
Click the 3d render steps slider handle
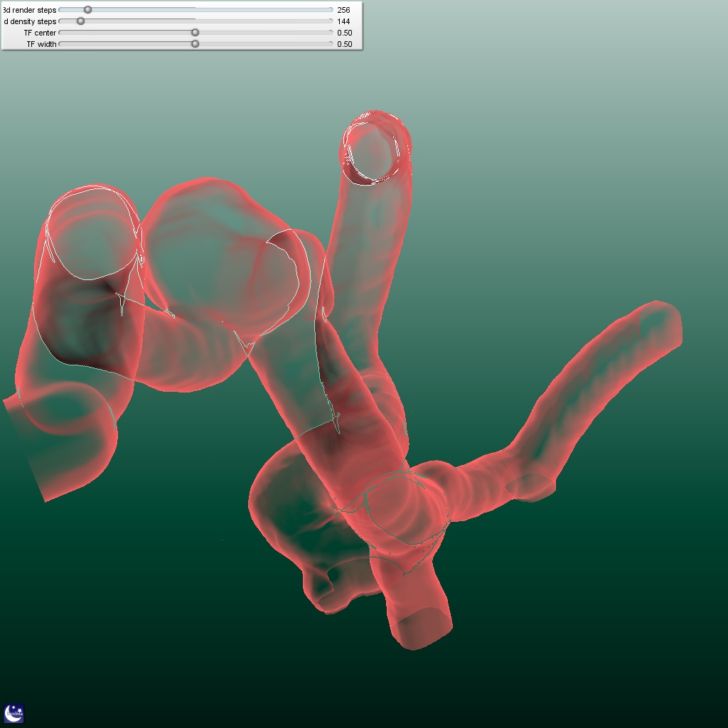pyautogui.click(x=87, y=10)
